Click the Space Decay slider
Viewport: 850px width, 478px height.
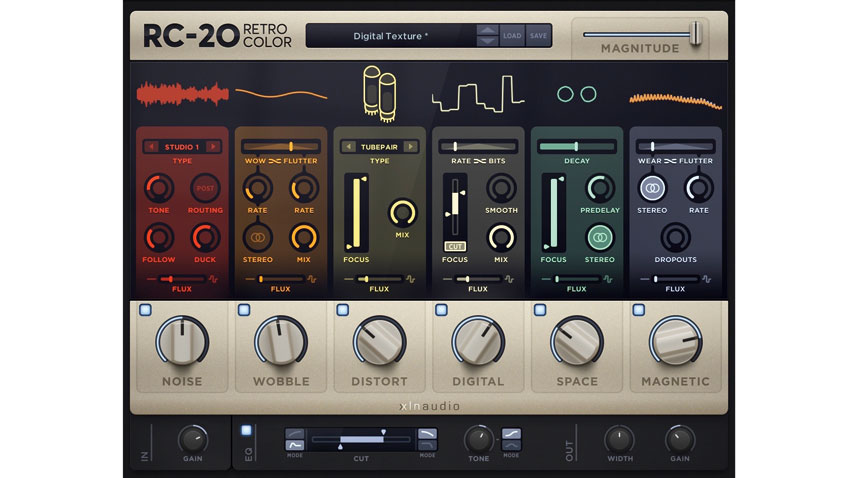pos(577,146)
